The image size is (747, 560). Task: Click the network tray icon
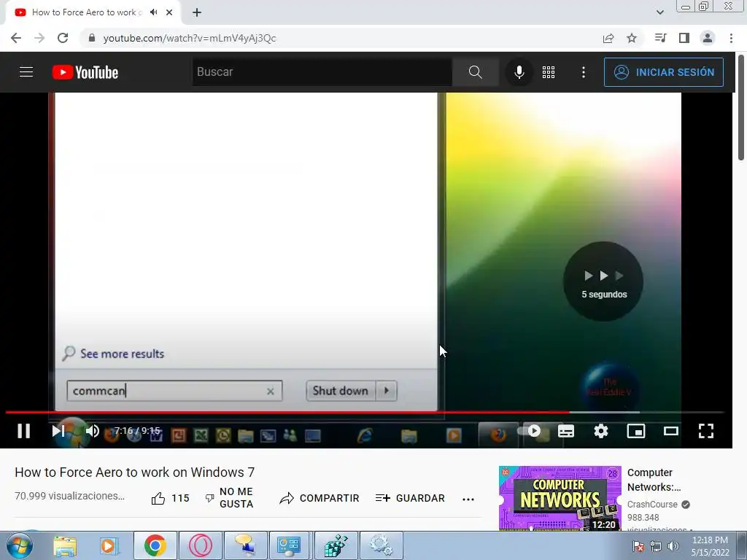tap(656, 546)
